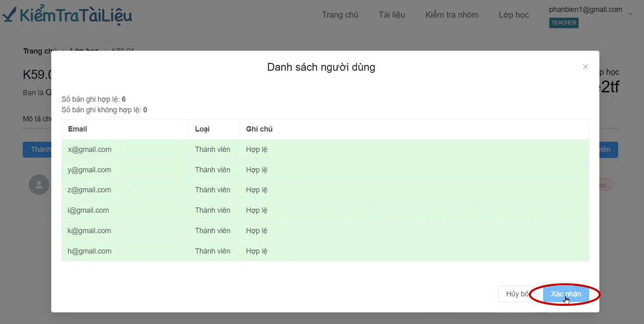Confirm with the Xác nhận button
Screen dimensions: 644x324
[566, 294]
